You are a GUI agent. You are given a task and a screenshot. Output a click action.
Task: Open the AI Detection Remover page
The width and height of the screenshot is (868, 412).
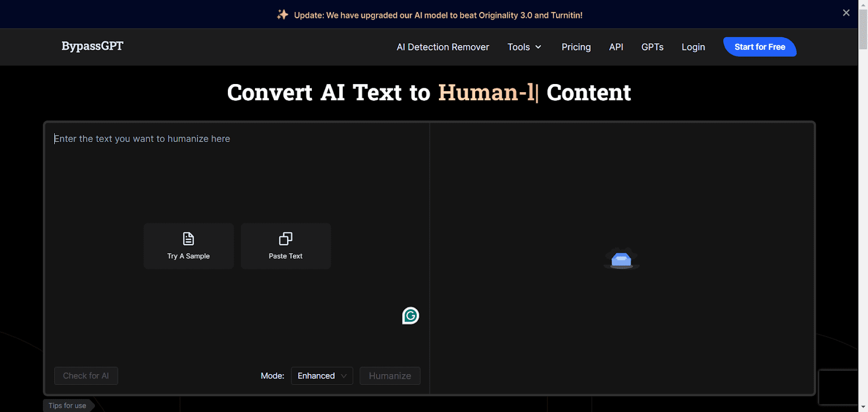point(443,47)
